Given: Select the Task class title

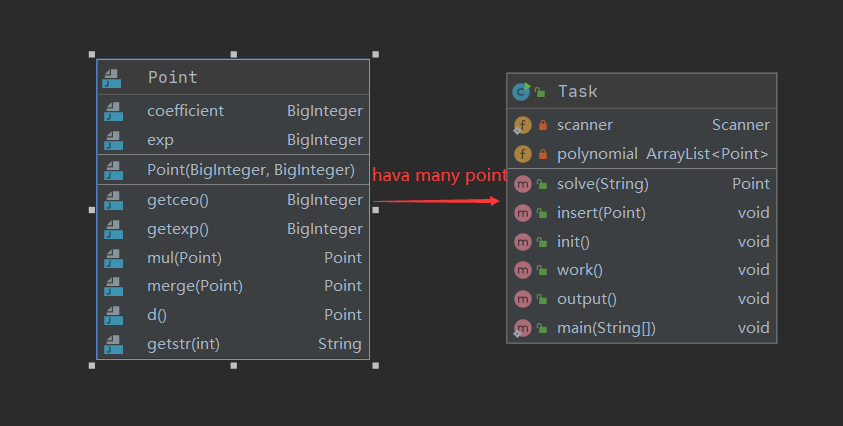Looking at the screenshot, I should 578,91.
